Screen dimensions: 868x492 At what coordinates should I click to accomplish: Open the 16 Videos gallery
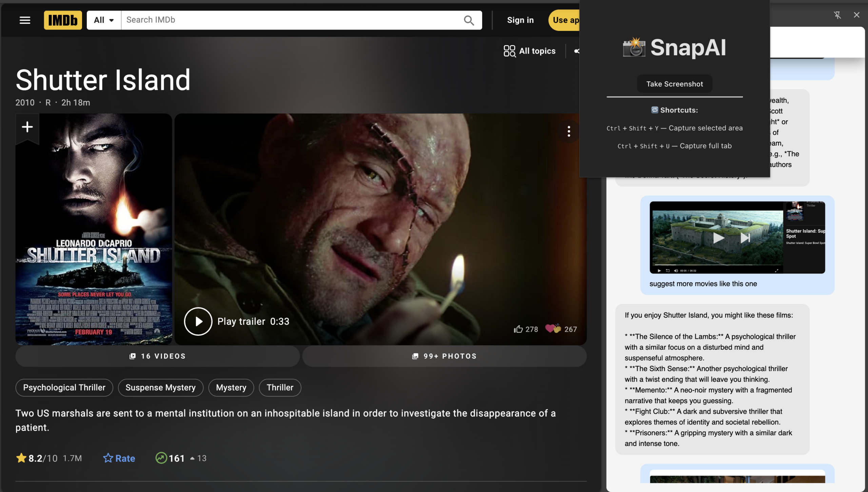tap(158, 356)
